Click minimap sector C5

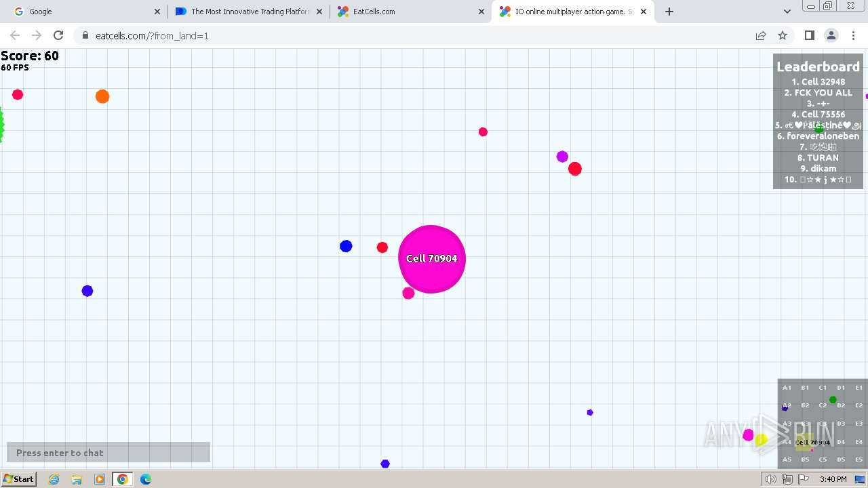click(x=823, y=460)
